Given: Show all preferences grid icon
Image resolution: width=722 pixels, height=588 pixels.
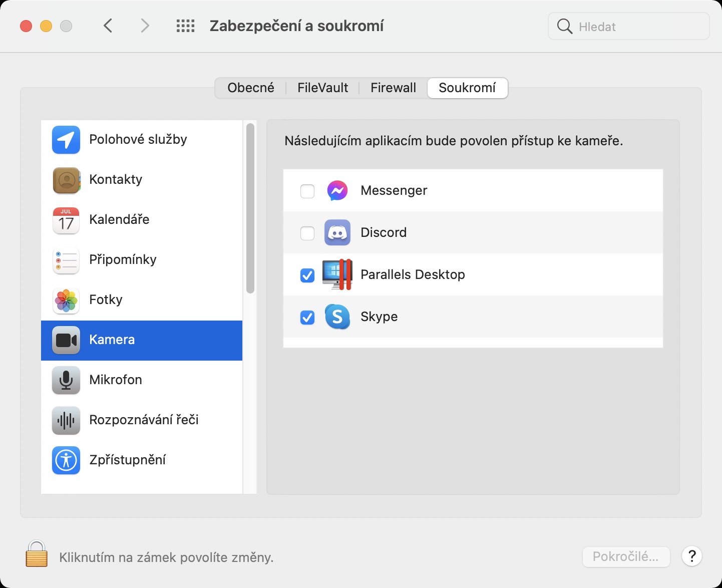Looking at the screenshot, I should coord(185,26).
